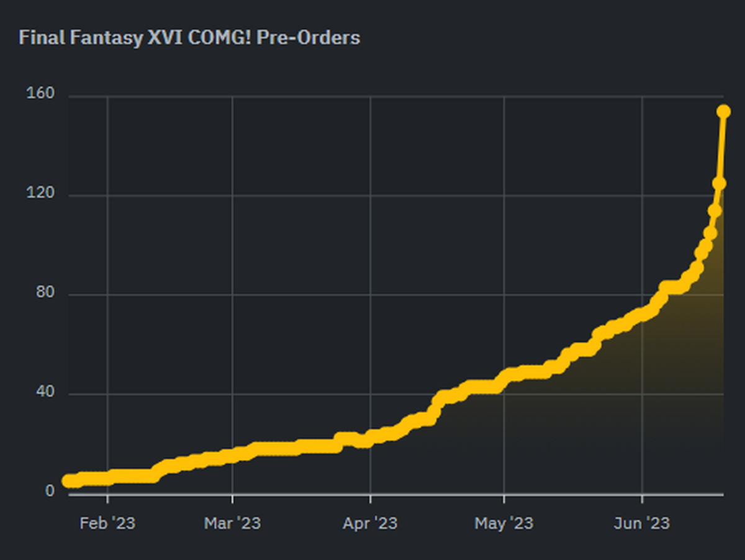The height and width of the screenshot is (560, 745).
Task: Click where May '23 gridline crosses 80 gridline
Action: click(503, 295)
